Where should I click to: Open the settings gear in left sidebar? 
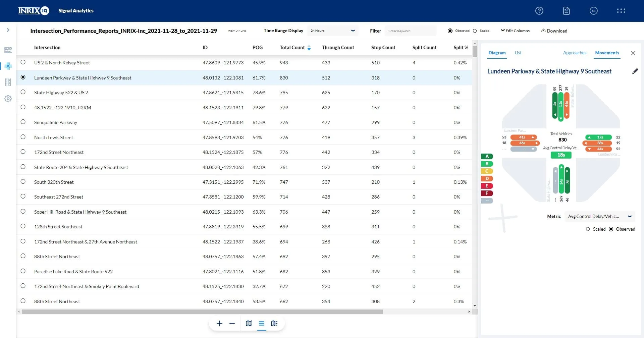tap(8, 99)
